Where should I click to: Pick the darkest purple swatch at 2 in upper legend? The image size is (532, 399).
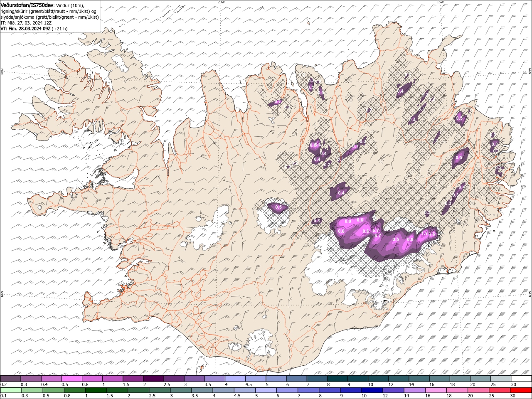pos(153,379)
